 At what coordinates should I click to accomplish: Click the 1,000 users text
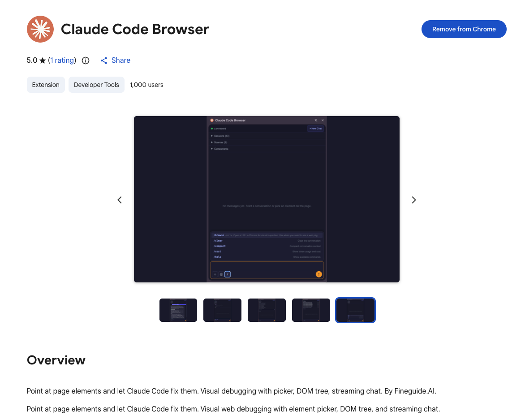(x=146, y=85)
